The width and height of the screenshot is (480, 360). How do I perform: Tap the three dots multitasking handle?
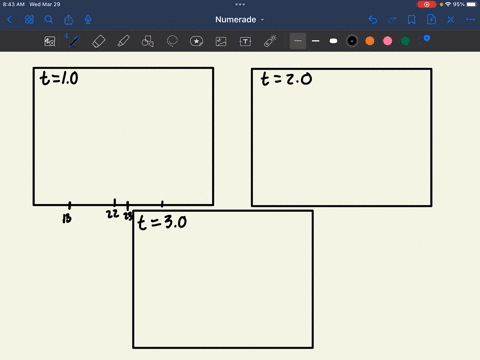tap(240, 4)
